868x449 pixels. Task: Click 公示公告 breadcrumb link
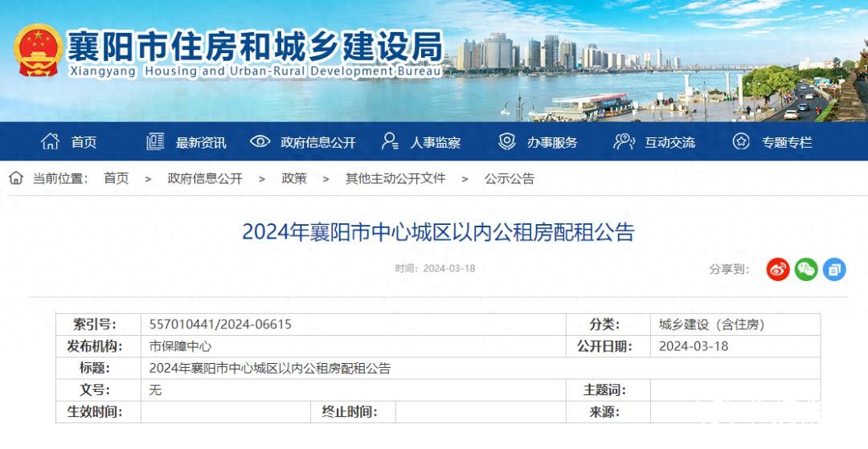coord(510,178)
